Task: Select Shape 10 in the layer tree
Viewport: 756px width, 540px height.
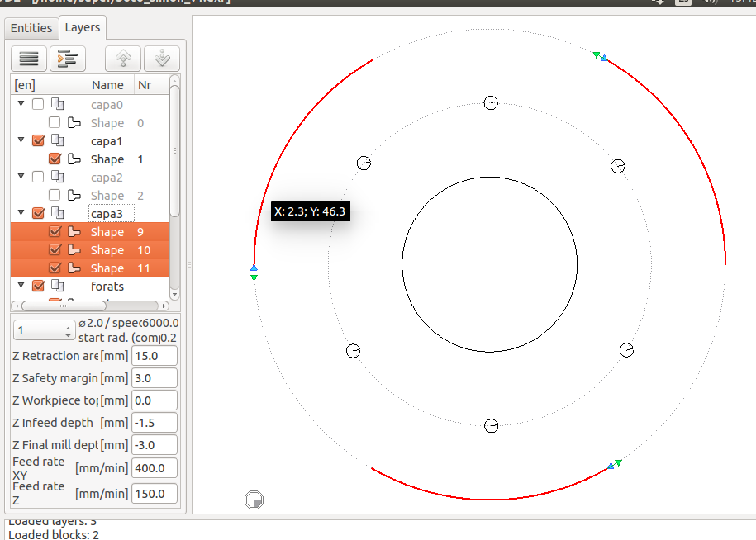Action: 107,250
